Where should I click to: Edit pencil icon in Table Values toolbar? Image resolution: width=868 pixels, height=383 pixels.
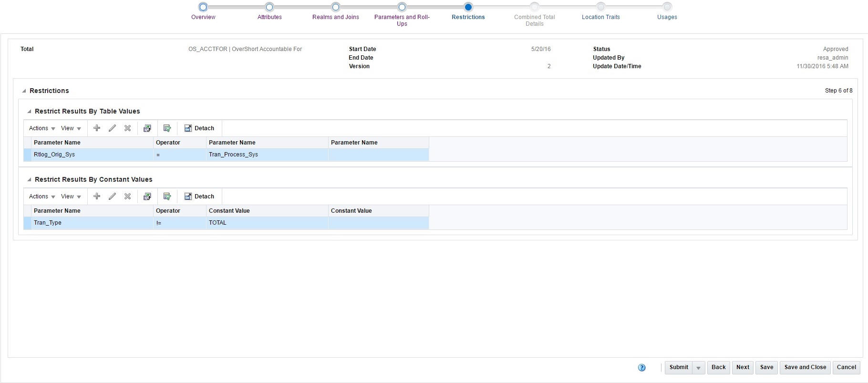pos(112,128)
